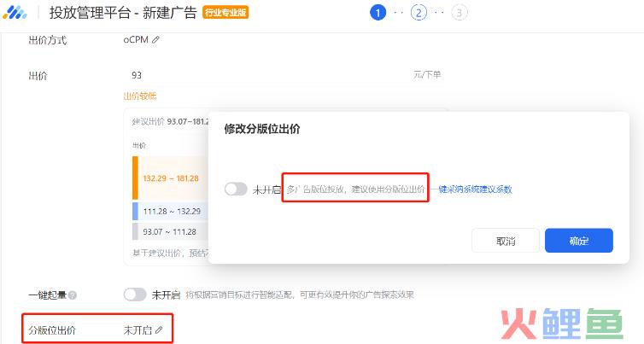Select the orange 132.29 – 181.28 bid range
The height and width of the screenshot is (344, 644).
(x=170, y=178)
